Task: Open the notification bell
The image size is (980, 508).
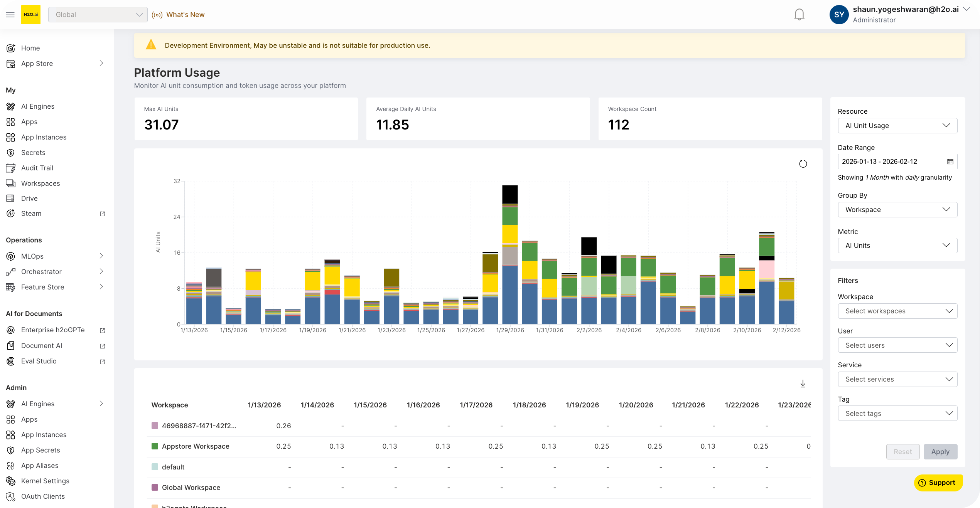Action: [x=799, y=14]
